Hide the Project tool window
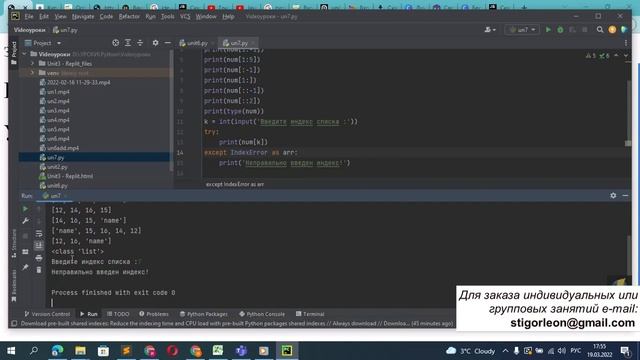 [x=167, y=43]
